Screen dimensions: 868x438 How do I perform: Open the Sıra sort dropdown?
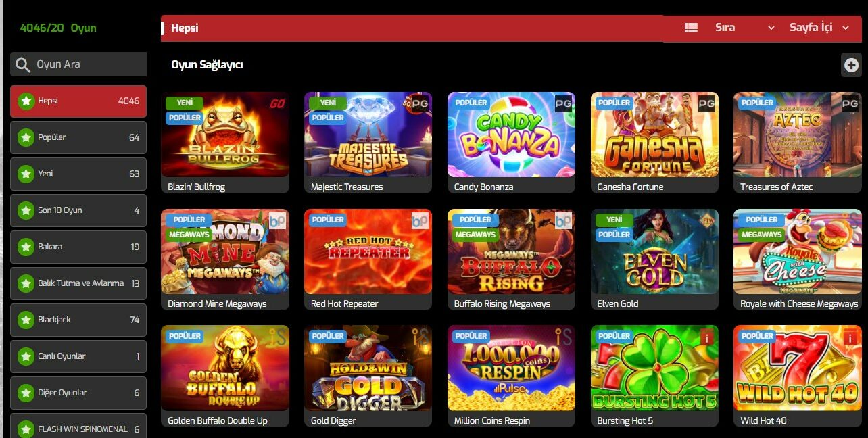[x=745, y=28]
